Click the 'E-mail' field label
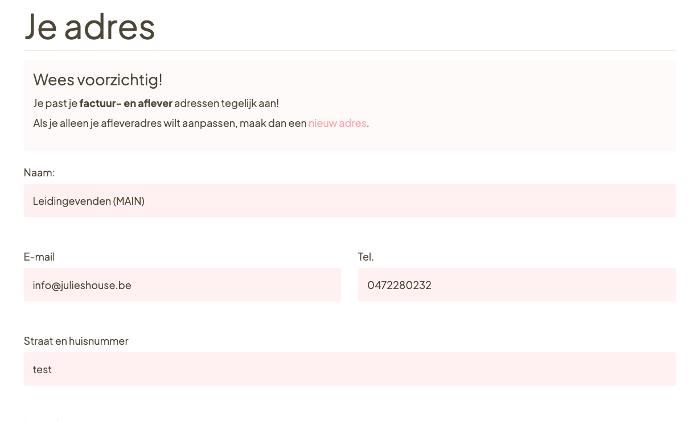This screenshot has height=421, width=690. (x=39, y=257)
